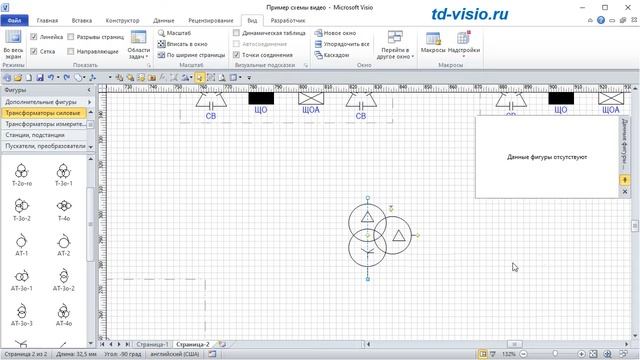This screenshot has width=640, height=360.
Task: Click the switch windows status bar icon
Action: [623, 354]
